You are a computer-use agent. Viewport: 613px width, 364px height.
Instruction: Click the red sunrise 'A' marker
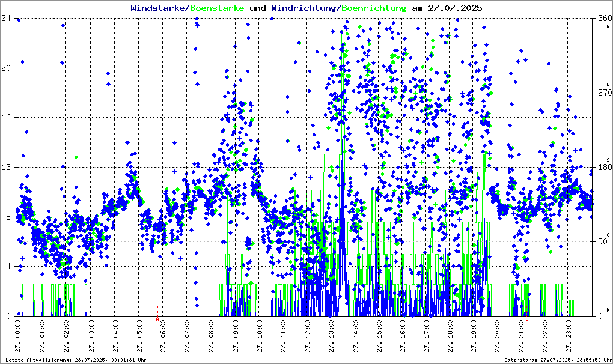[157, 319]
